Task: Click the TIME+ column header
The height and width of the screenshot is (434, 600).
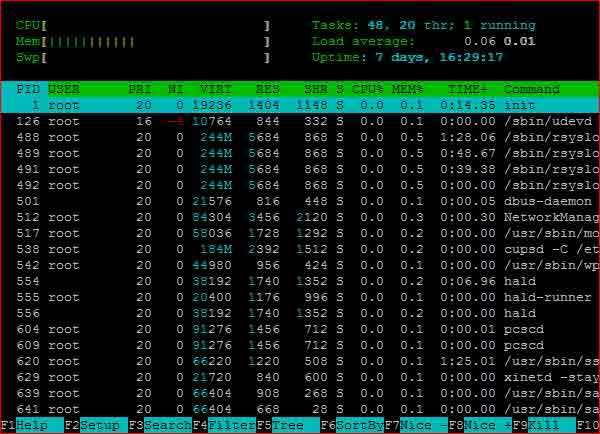Action: [x=468, y=89]
